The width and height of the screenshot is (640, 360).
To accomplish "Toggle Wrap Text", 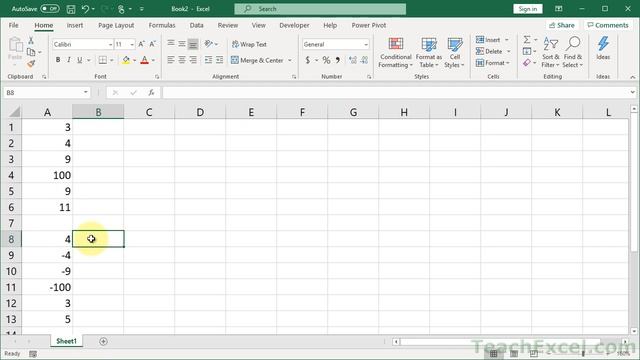I will [249, 44].
